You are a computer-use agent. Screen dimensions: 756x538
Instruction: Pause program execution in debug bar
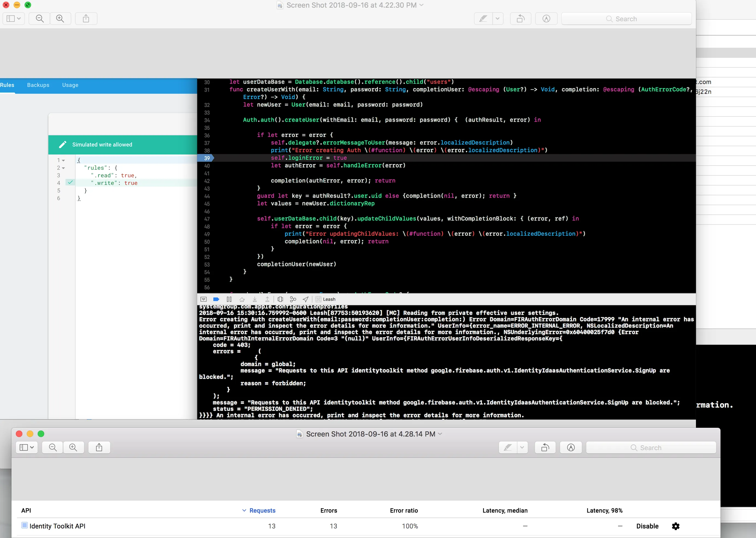229,299
